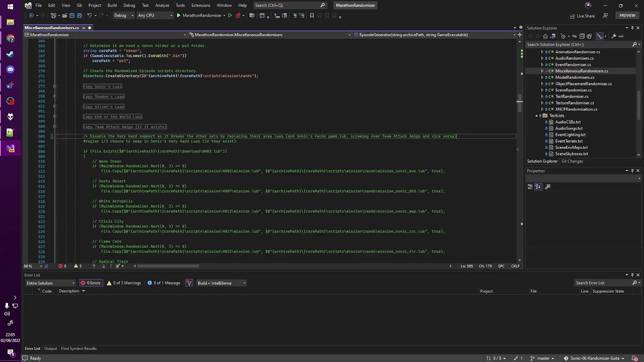Toggle the 0 Errors filter
644x362 pixels.
[91, 283]
